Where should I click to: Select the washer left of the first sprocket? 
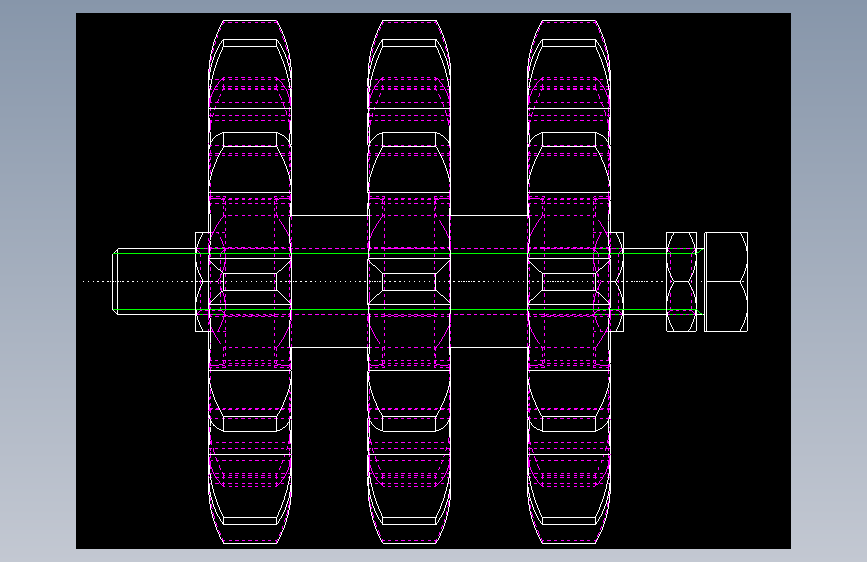[x=202, y=282]
